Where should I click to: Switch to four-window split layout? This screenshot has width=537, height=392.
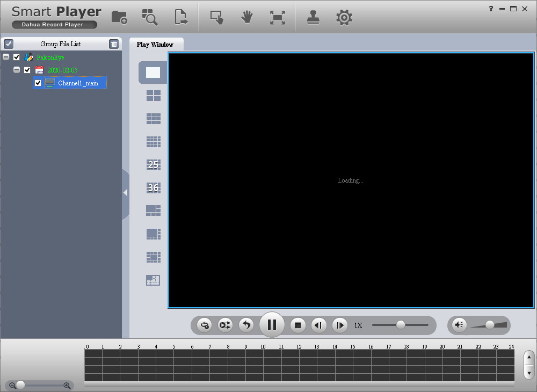tap(153, 96)
